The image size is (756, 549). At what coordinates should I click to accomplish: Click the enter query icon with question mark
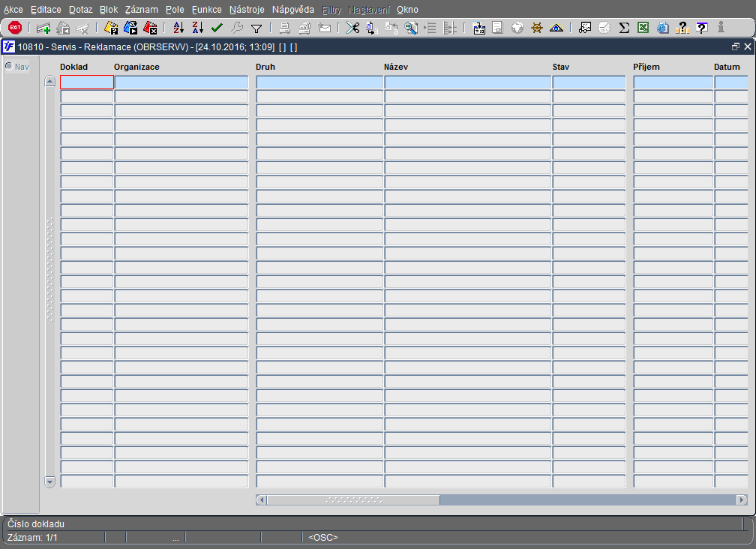tap(111, 28)
